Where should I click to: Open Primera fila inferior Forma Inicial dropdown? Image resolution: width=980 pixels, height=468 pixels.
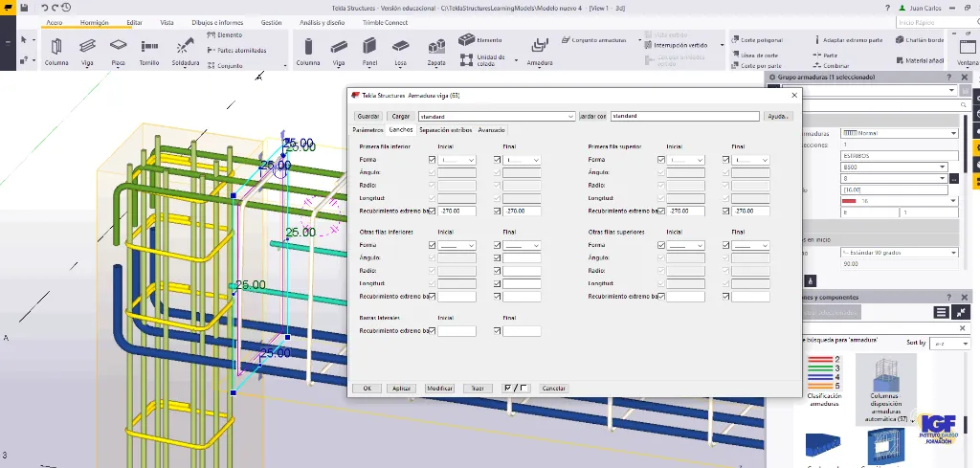[x=457, y=160]
